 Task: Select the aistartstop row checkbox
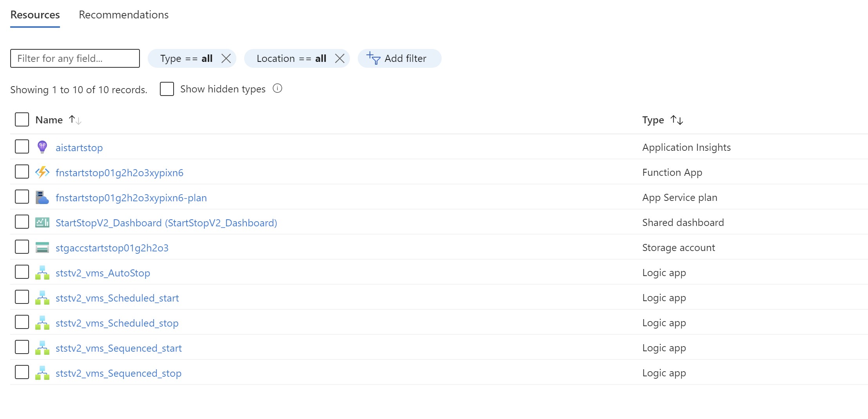point(22,146)
